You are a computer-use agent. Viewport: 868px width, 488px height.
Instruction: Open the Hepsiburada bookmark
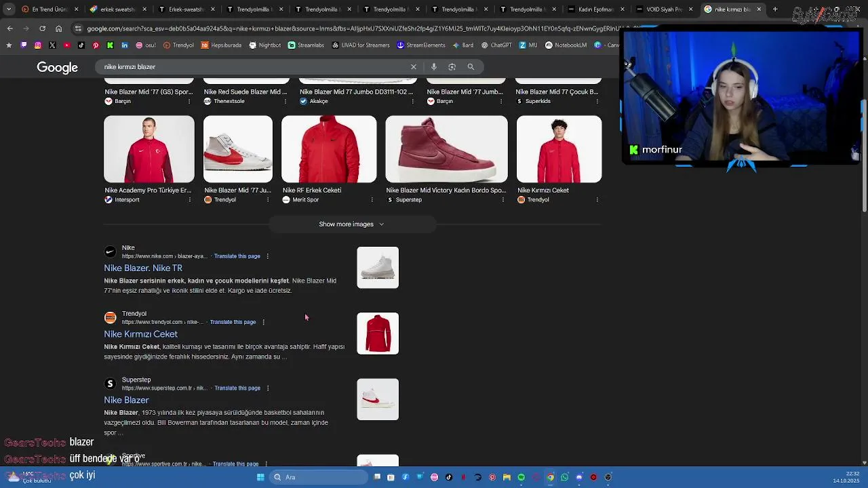221,45
